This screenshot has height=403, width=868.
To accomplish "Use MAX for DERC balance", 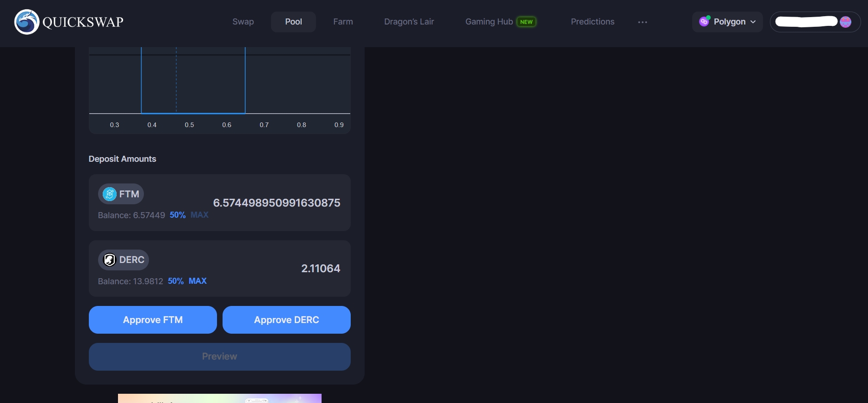I will pos(198,281).
